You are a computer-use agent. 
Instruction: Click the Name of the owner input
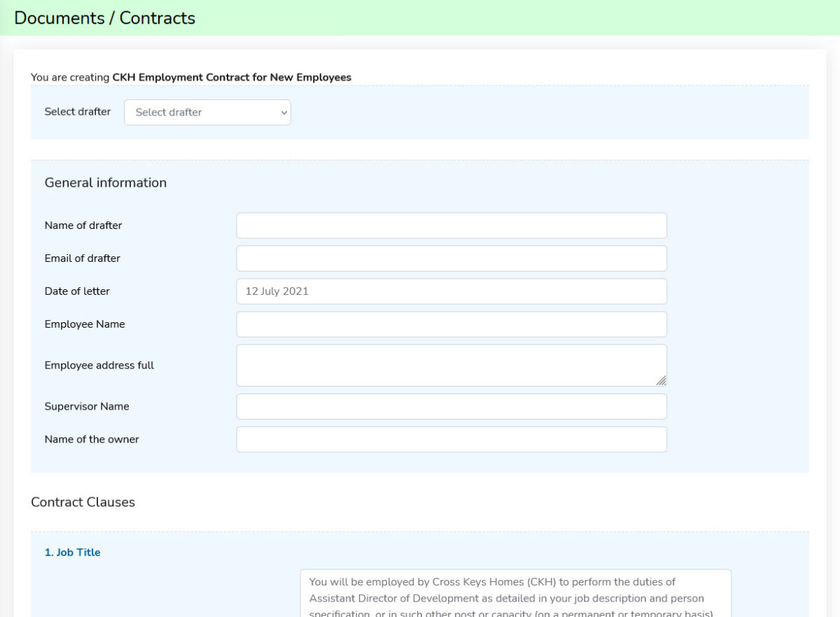[451, 439]
